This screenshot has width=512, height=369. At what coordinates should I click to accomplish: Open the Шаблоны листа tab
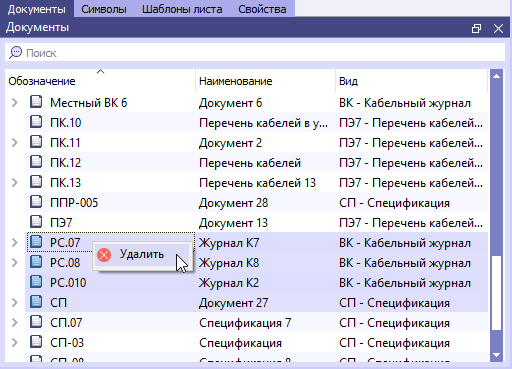[x=182, y=9]
